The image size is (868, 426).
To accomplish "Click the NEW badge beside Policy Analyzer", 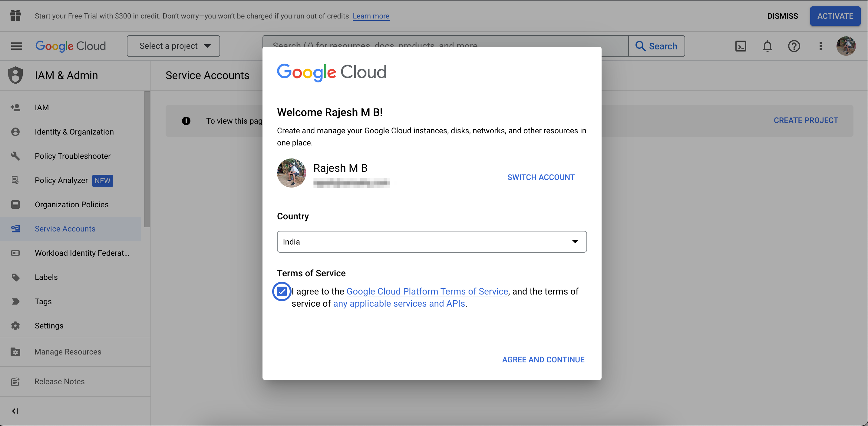I will (x=102, y=181).
